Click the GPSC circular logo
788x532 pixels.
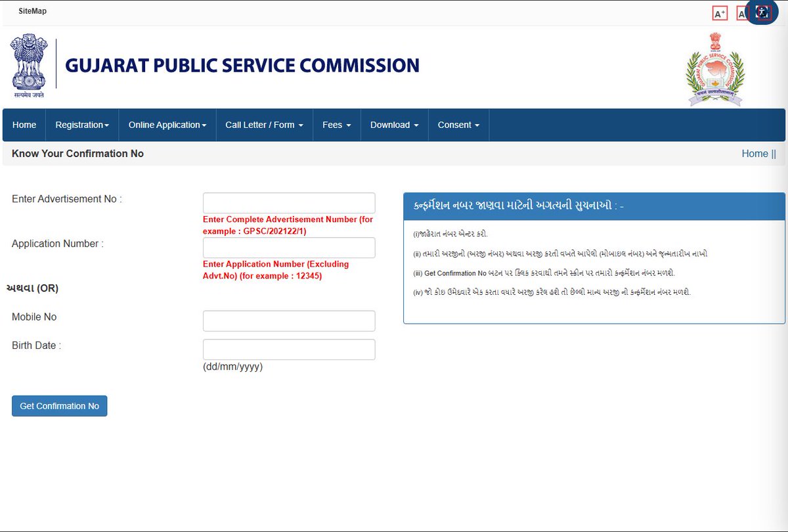(715, 69)
